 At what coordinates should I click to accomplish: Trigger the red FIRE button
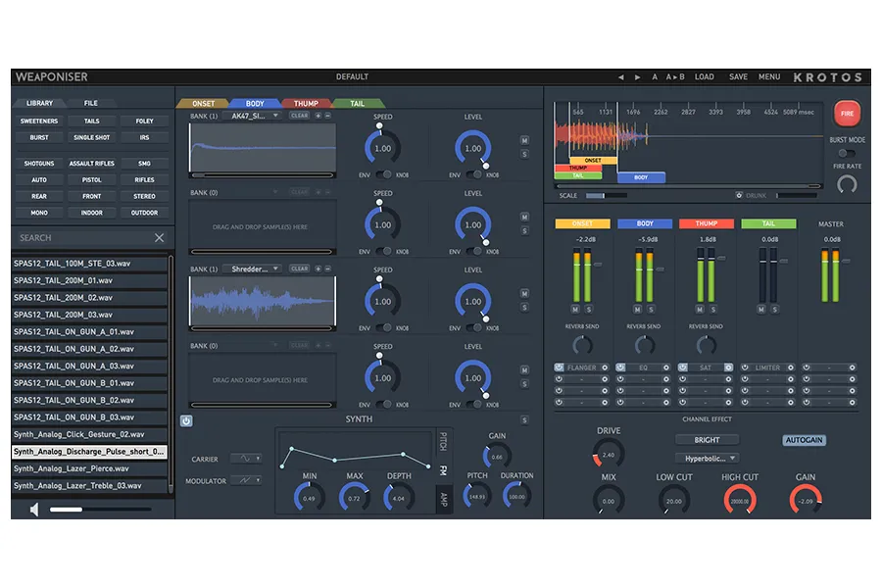click(x=847, y=113)
